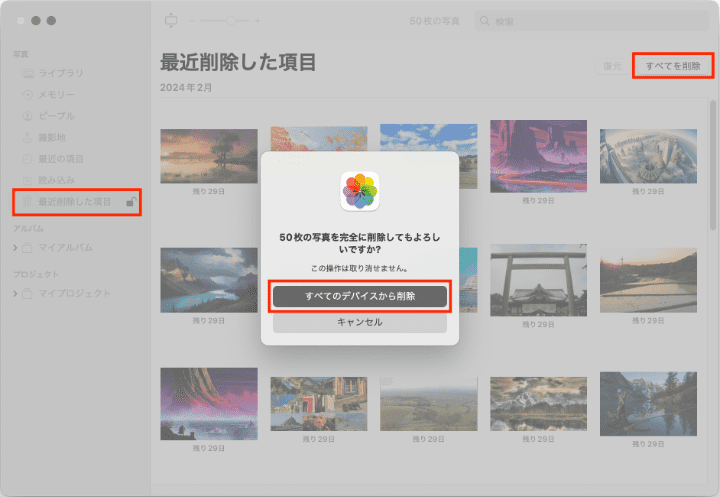Select the blue alpine lake forest thumbnail
The image size is (720, 497).
[x=648, y=404]
